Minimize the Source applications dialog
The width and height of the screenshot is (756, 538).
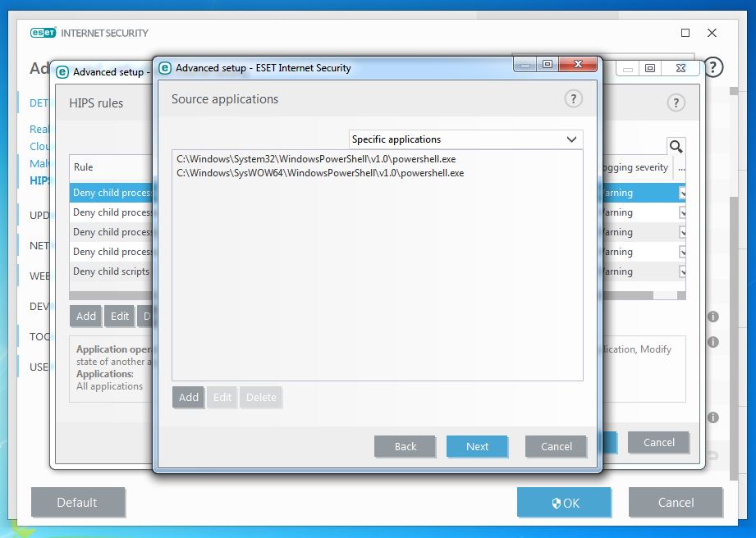pyautogui.click(x=525, y=64)
